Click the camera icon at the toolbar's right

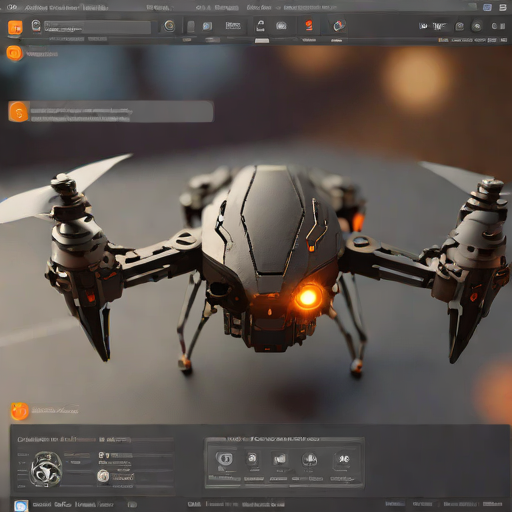tap(460, 26)
